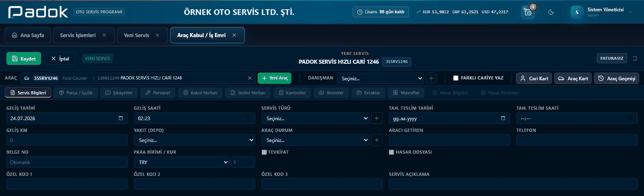Open the Resimler sub-tab
This screenshot has width=644, height=196.
pos(331,93)
